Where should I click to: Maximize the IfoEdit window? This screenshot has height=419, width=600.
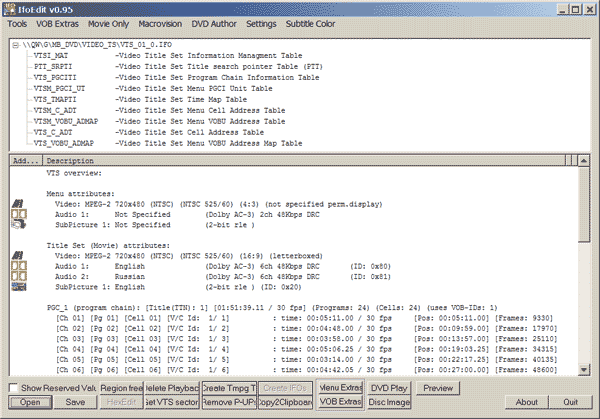point(576,10)
